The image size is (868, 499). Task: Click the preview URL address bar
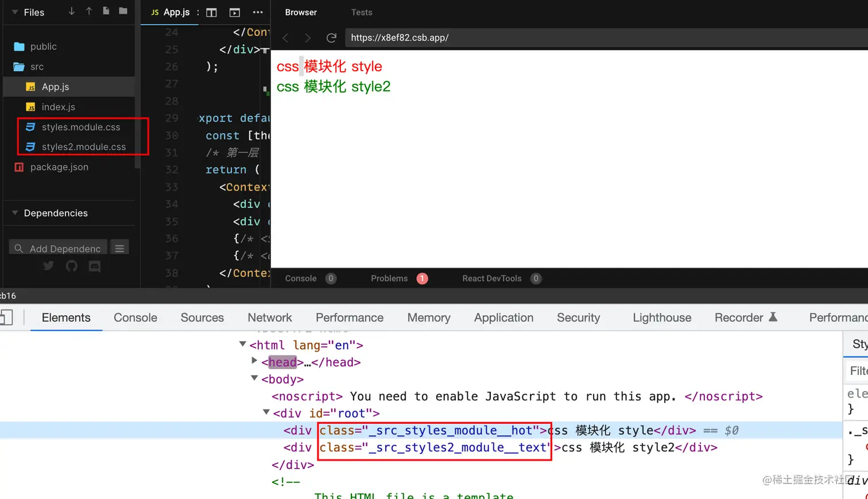tap(606, 38)
